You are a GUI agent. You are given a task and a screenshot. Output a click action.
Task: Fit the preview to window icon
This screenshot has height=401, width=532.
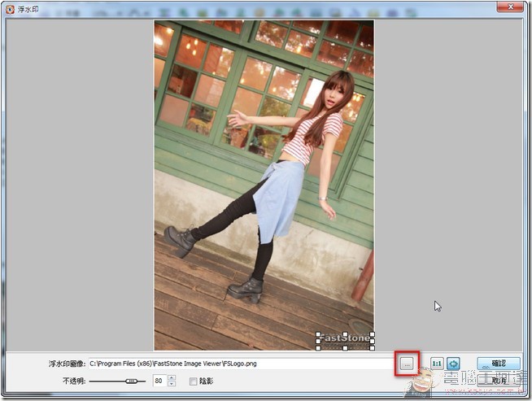click(x=453, y=364)
